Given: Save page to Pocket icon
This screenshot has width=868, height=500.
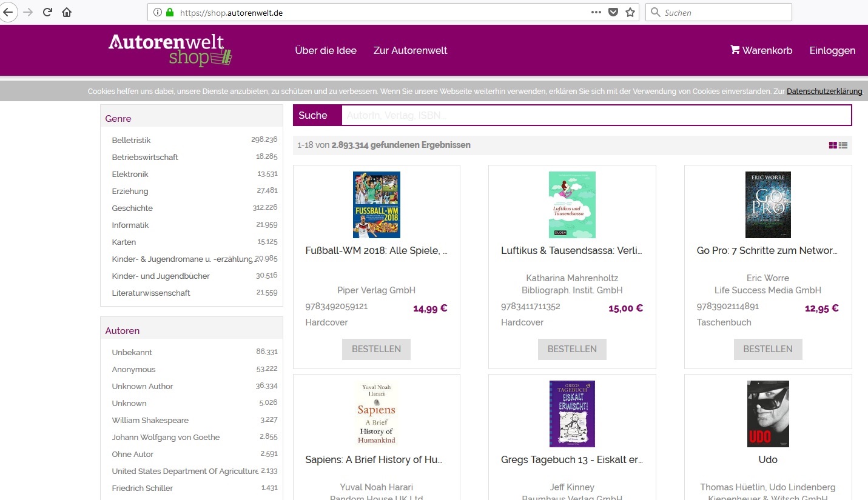Looking at the screenshot, I should click(x=613, y=12).
